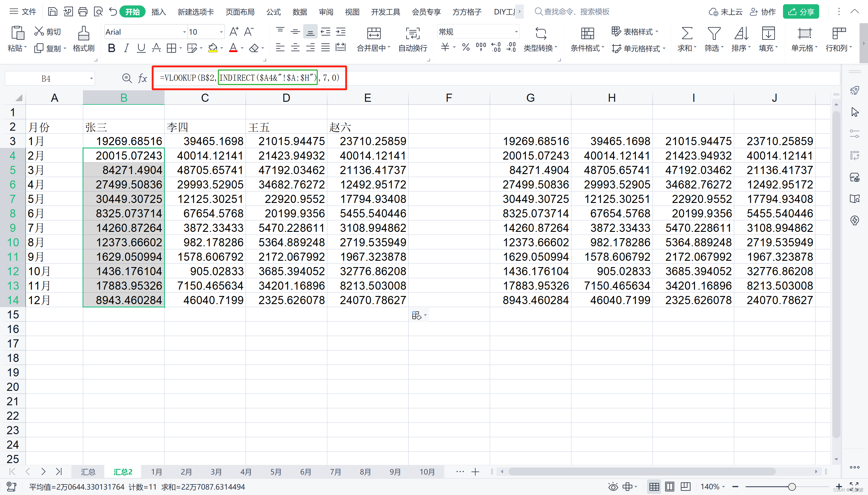Collapse the ribbon with up chevron
Screen dimensions: 868x495
854,11
